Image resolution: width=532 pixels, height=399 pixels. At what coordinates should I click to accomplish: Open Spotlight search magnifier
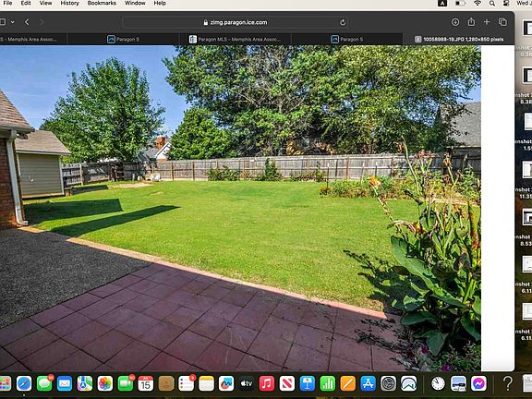pyautogui.click(x=492, y=3)
